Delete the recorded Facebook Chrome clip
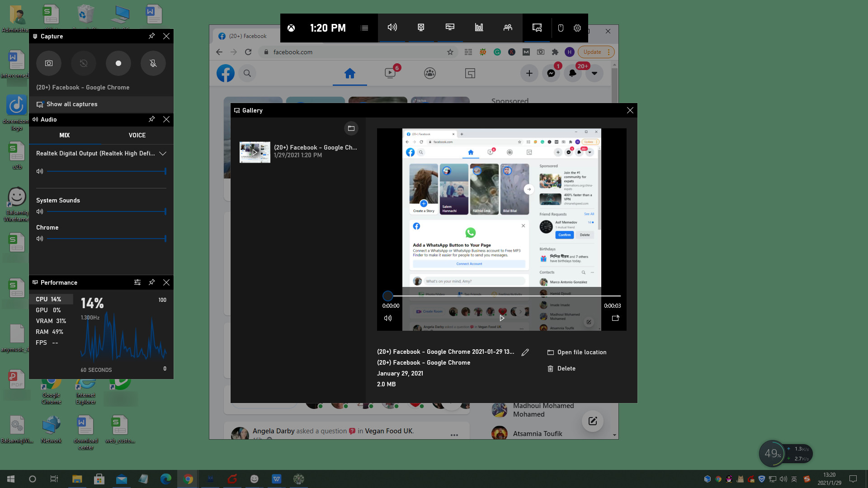 point(566,368)
